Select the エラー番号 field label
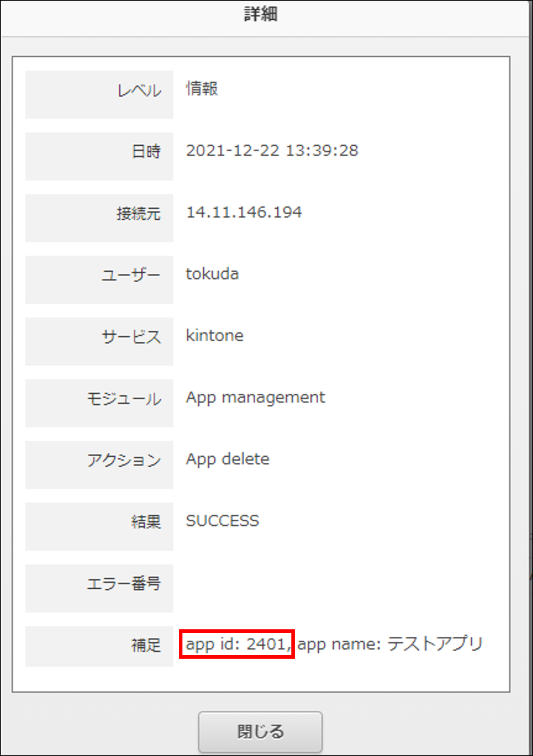Viewport: 533px width, 756px height. coord(124,584)
